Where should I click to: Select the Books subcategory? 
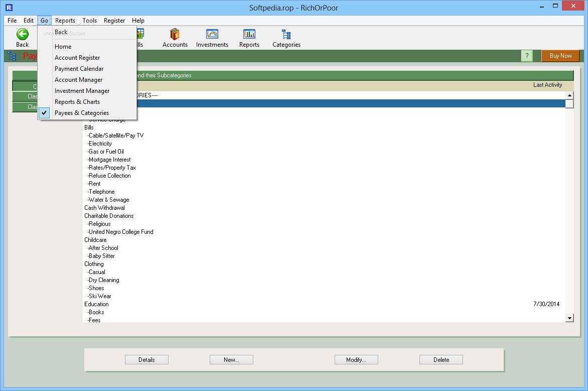pyautogui.click(x=96, y=312)
